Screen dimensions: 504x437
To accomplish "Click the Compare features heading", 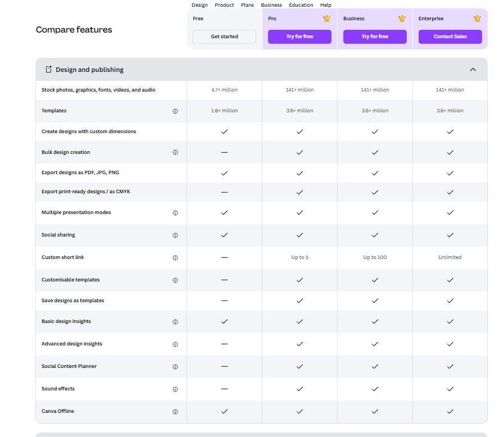I will click(74, 30).
